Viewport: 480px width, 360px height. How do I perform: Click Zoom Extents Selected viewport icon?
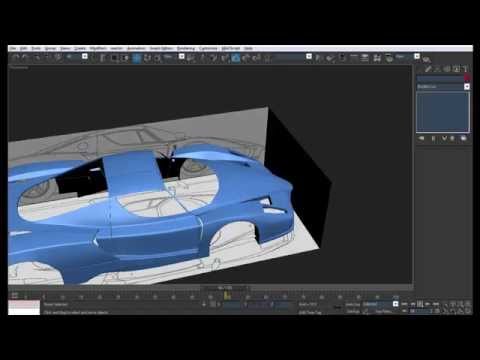pos(461,304)
